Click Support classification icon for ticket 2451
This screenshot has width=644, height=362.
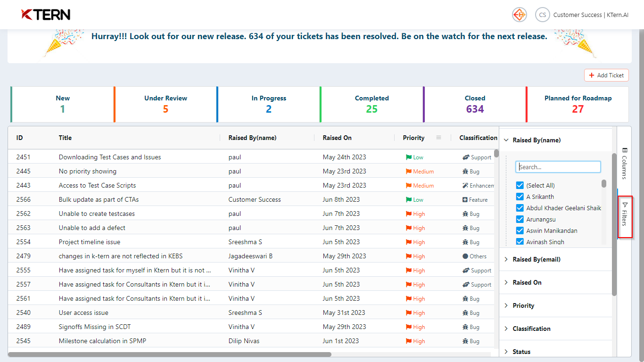pos(465,157)
